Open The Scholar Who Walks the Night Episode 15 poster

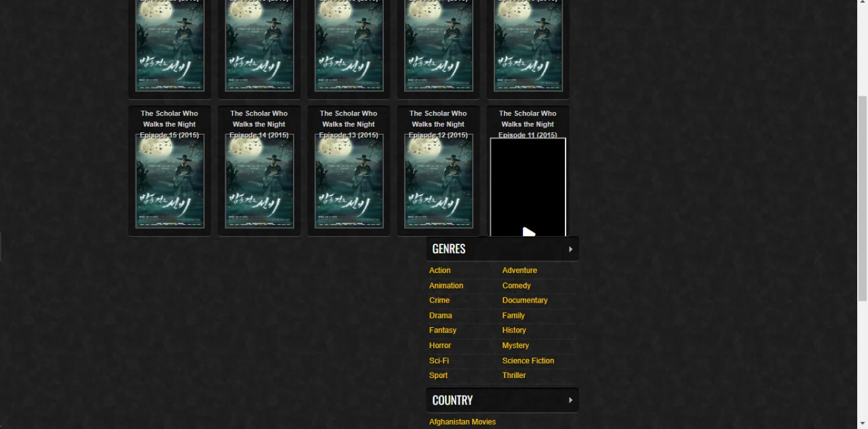(170, 181)
